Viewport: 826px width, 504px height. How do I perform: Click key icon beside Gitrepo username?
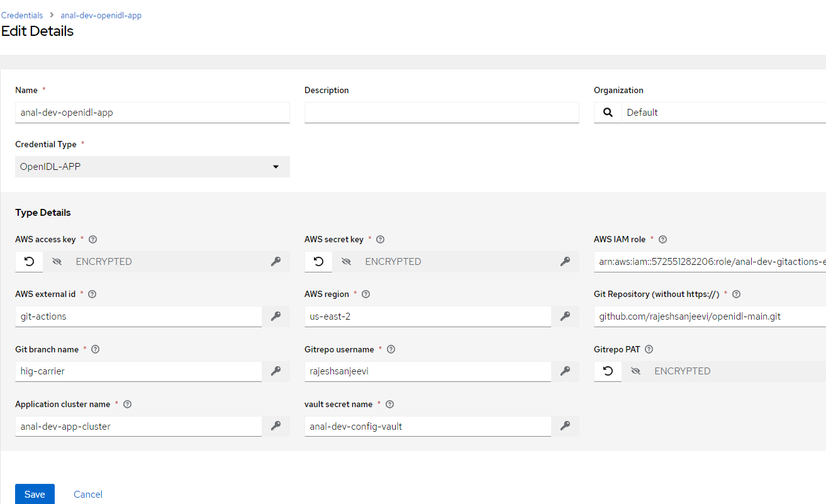point(565,371)
